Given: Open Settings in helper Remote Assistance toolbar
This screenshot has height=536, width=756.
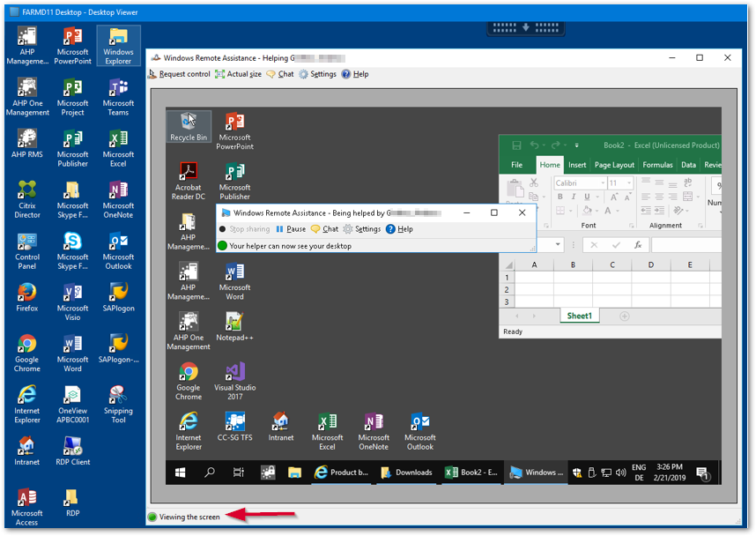Looking at the screenshot, I should (318, 74).
